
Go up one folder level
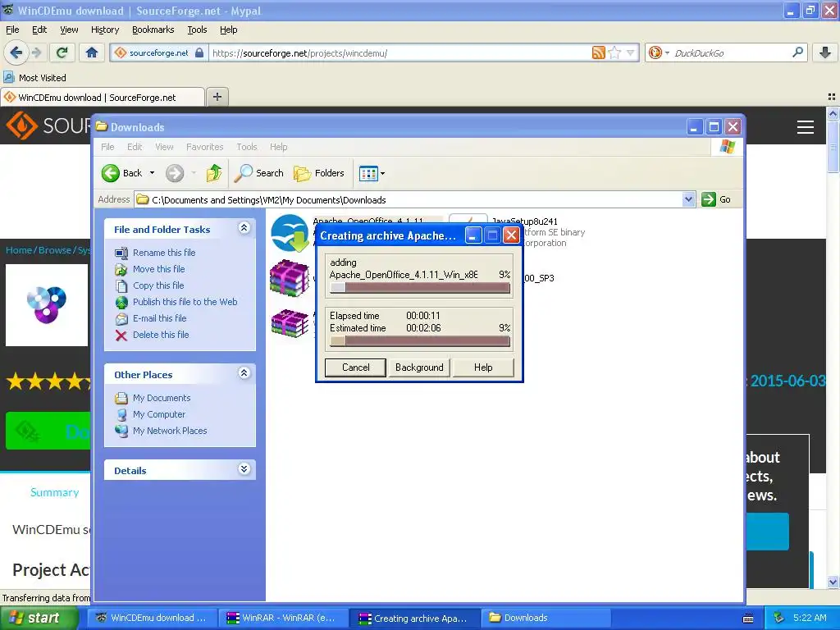click(x=214, y=173)
